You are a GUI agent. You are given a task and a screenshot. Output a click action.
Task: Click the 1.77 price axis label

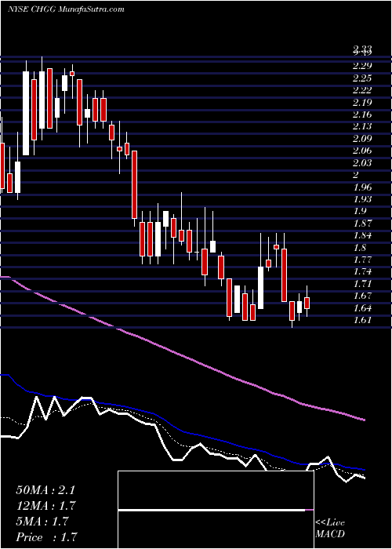362,260
